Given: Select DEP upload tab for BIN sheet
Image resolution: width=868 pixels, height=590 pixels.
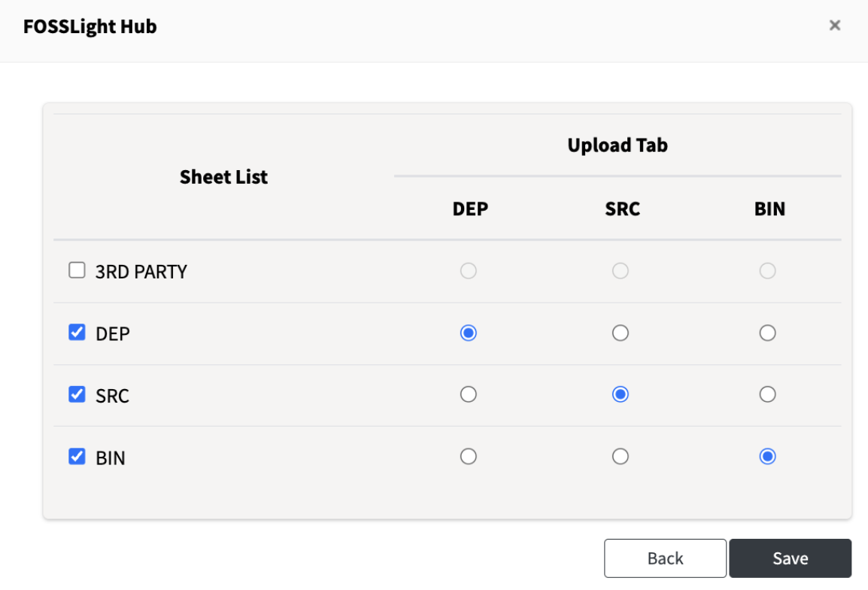Looking at the screenshot, I should [469, 456].
